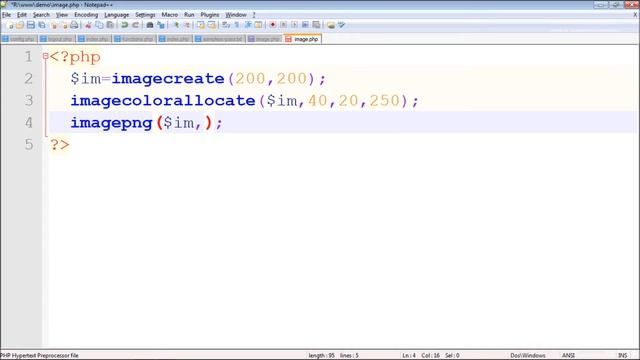
Task: Open the Window menu
Action: click(236, 15)
